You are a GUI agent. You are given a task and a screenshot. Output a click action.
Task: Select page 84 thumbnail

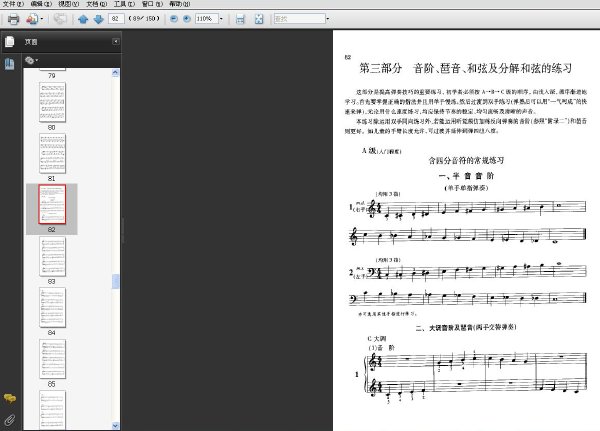pyautogui.click(x=52, y=307)
